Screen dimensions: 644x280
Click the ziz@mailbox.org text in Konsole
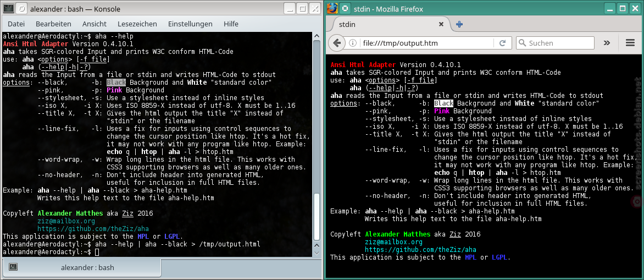point(66,221)
